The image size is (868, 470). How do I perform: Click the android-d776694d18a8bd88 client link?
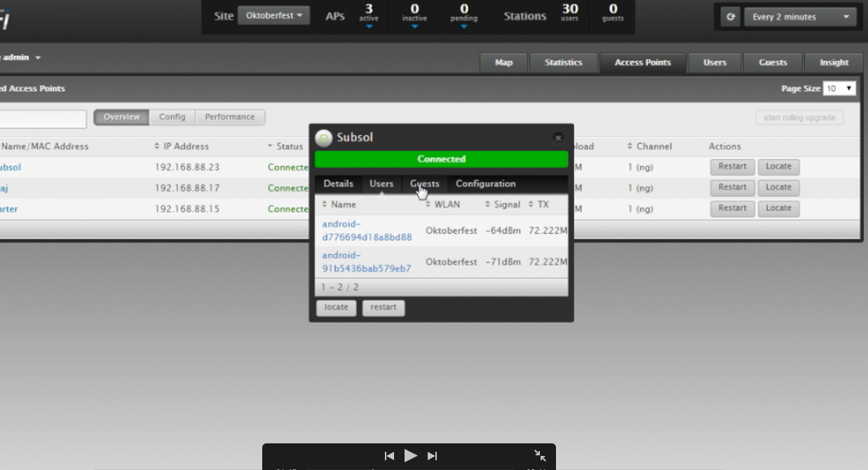(x=367, y=231)
